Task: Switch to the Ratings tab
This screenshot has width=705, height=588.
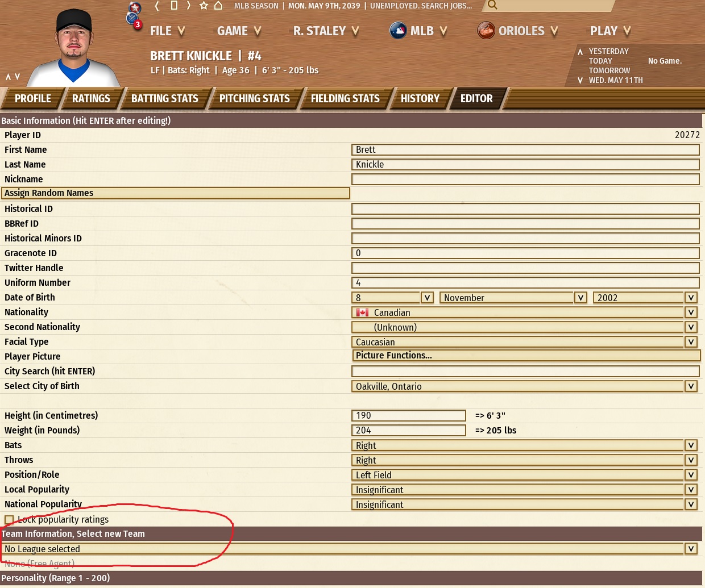Action: (91, 98)
